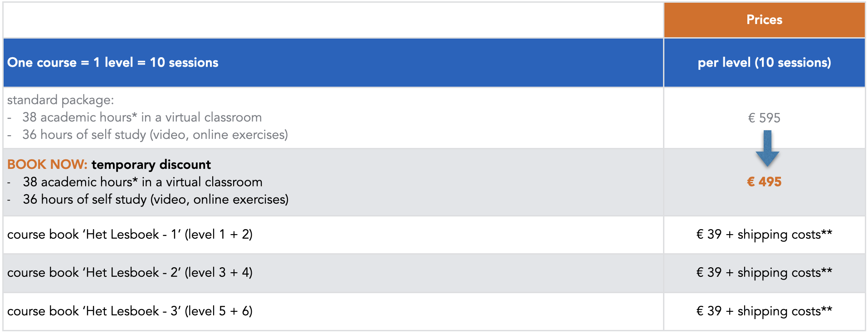Click 'per level (10 sessions)' header cell
Viewport: 868px width, 334px height.
point(764,63)
